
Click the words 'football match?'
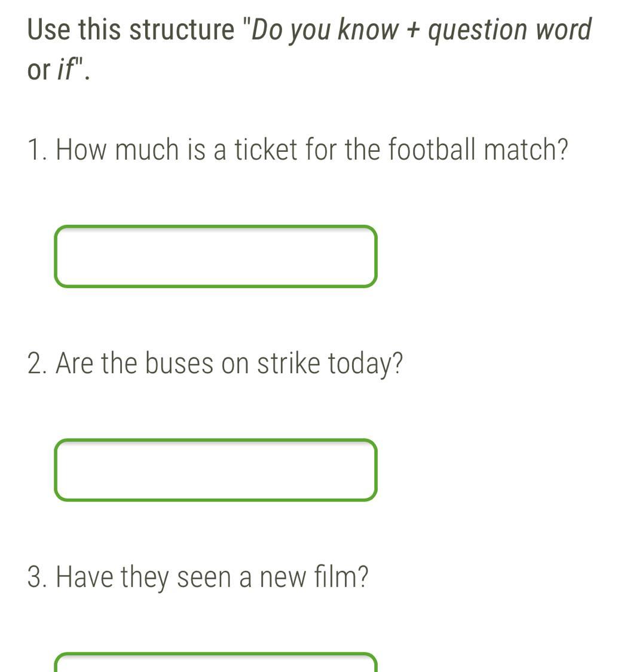[x=478, y=149]
